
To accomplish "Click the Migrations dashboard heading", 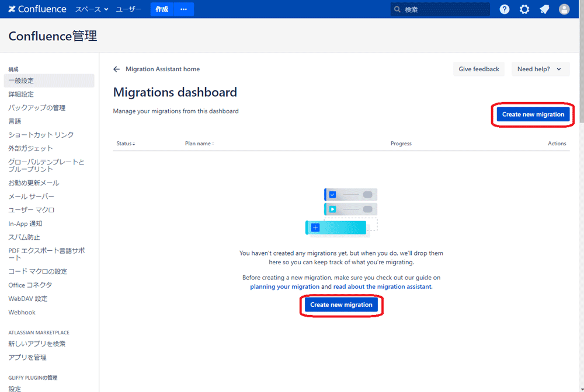I will click(175, 92).
